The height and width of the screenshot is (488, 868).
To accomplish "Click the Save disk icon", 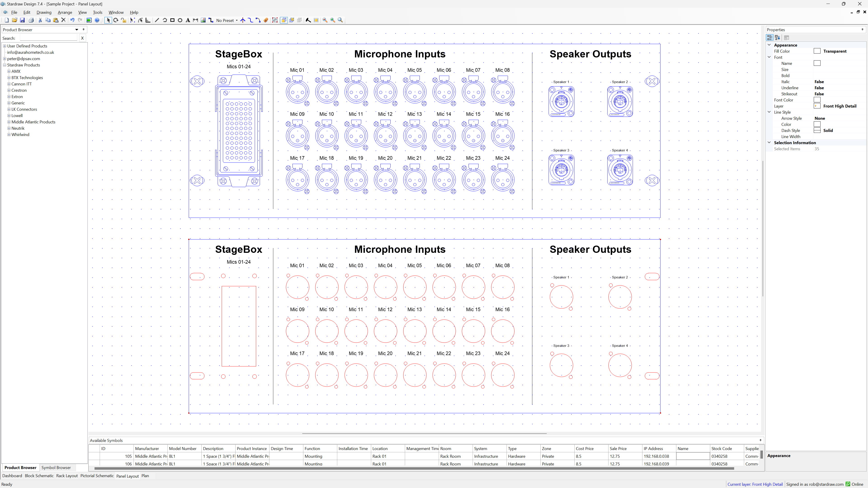I will click(x=22, y=20).
